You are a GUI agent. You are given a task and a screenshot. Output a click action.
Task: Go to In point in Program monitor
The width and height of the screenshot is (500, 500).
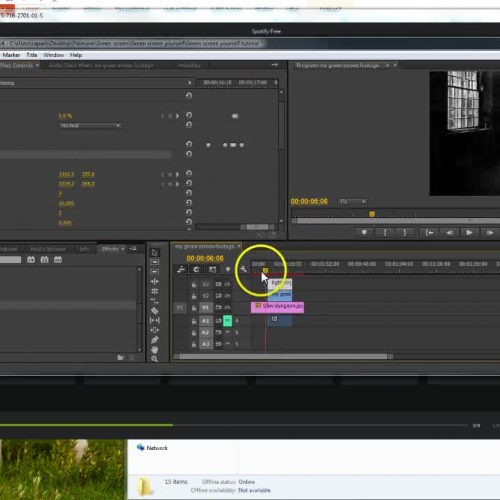click(429, 232)
